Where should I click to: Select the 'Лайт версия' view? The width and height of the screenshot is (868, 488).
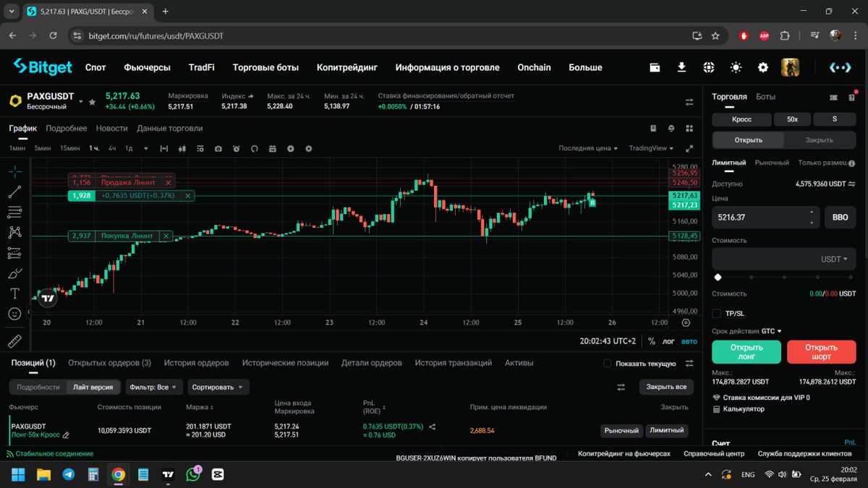point(93,387)
